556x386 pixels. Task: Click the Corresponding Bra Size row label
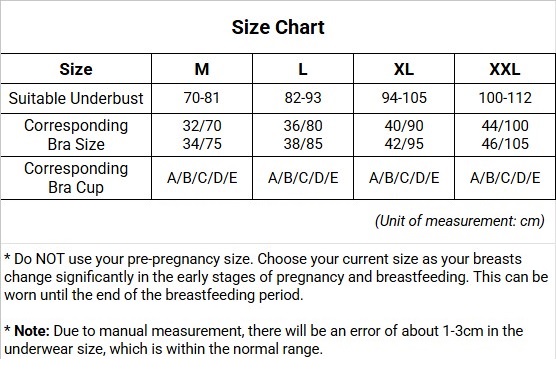point(76,135)
